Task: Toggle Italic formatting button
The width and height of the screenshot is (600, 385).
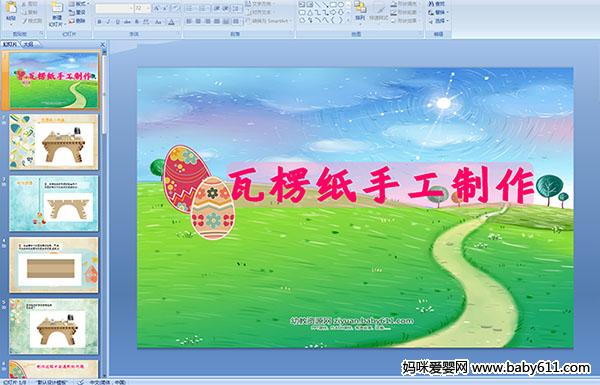Action: tap(108, 22)
